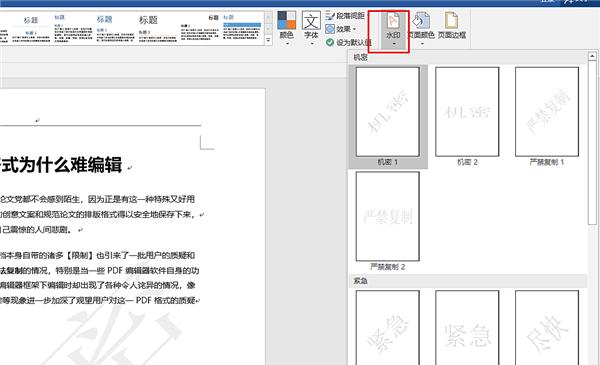Click the line ending 出现了各种令人诧异的情况，像

[98, 285]
